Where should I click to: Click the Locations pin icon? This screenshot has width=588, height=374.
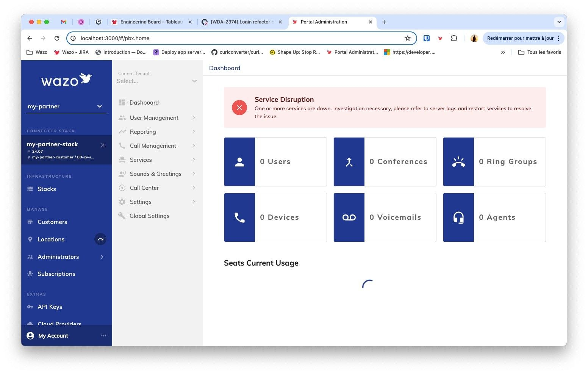point(30,239)
